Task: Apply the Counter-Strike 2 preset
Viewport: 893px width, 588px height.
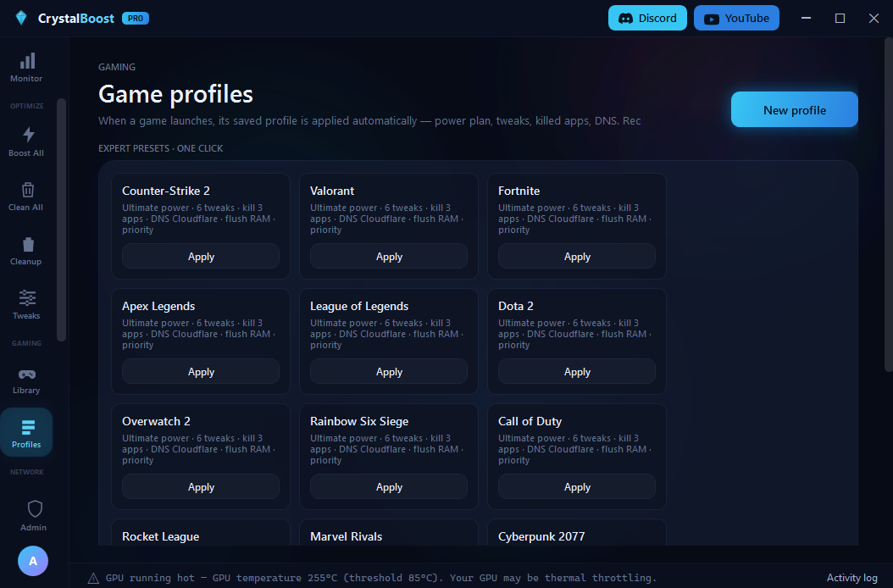Action: click(201, 257)
